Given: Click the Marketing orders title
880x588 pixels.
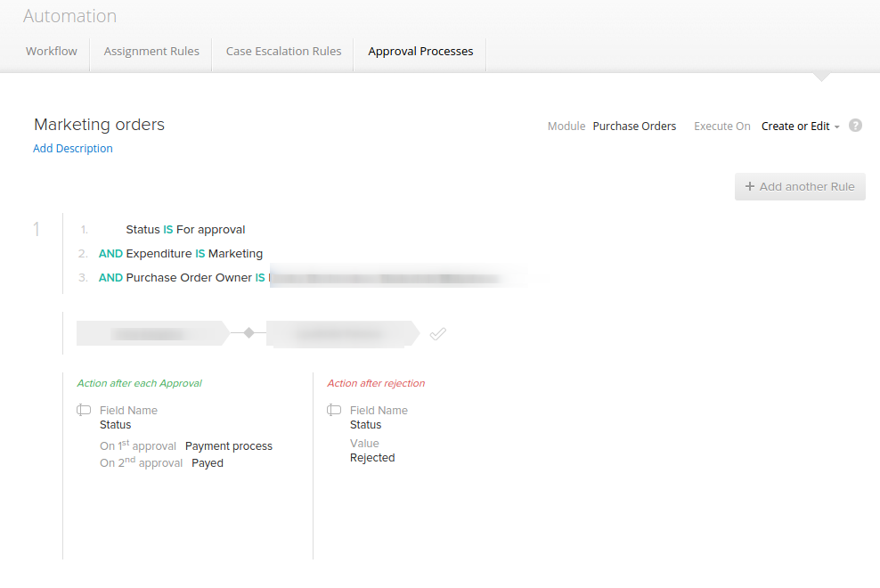Looking at the screenshot, I should pyautogui.click(x=100, y=124).
